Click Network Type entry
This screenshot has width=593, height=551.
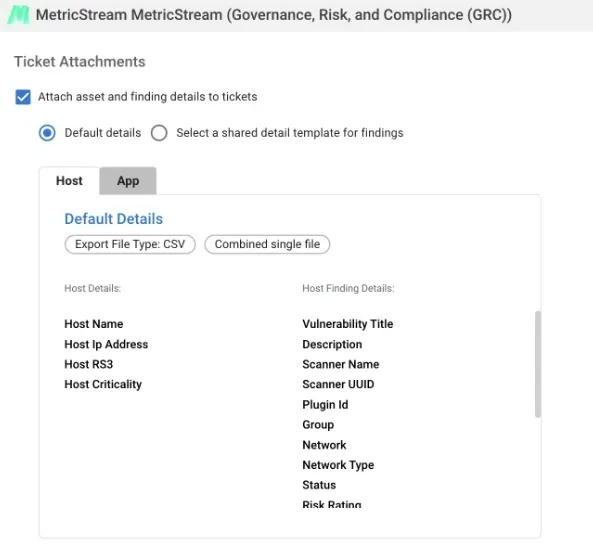pos(338,465)
